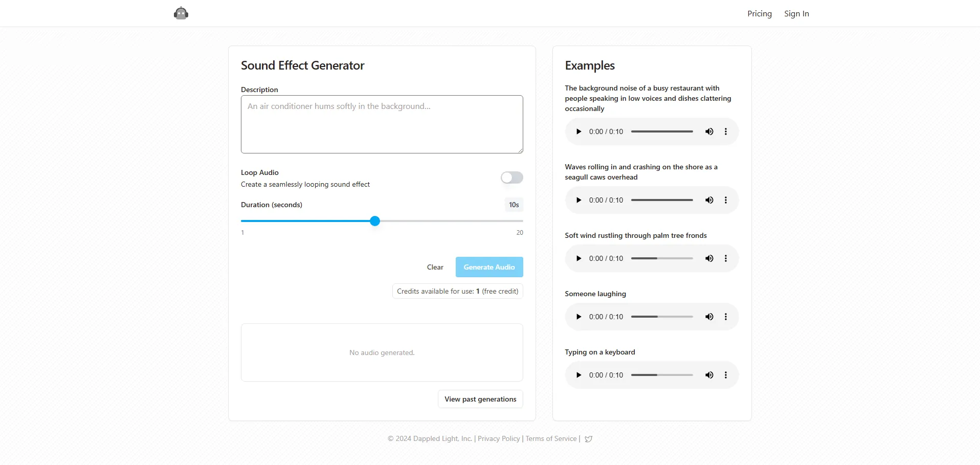Viewport: 980px width, 465px height.
Task: Play the Typing on a keyboard example
Action: [x=578, y=375]
